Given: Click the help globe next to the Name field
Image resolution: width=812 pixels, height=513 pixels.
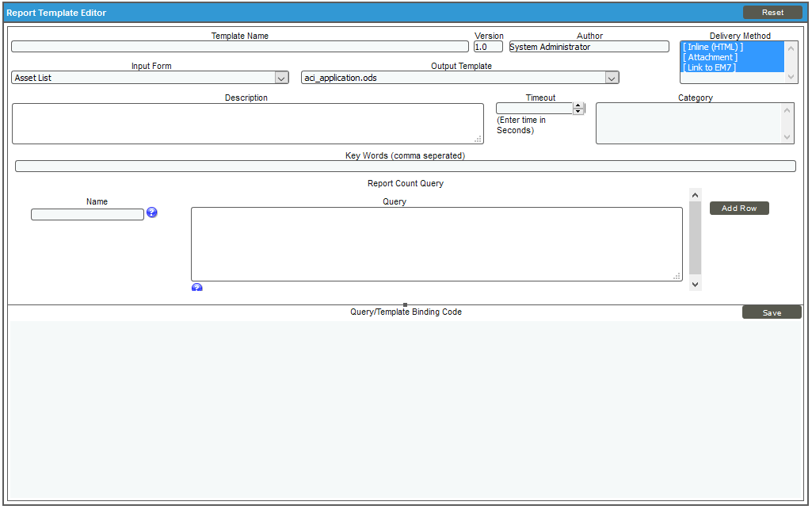Looking at the screenshot, I should click(151, 212).
